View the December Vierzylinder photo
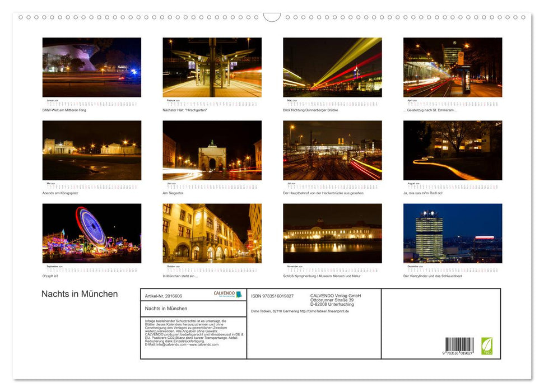The image size is (544, 392). click(x=452, y=233)
